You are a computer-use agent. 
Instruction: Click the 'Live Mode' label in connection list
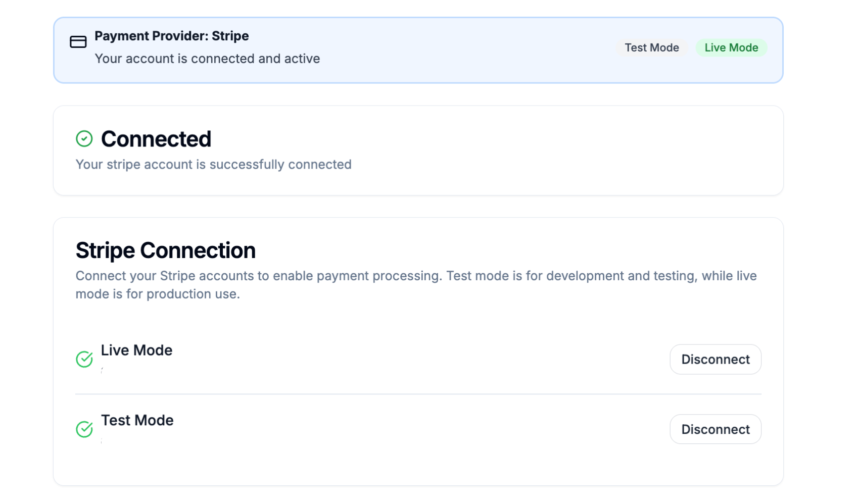(x=136, y=350)
